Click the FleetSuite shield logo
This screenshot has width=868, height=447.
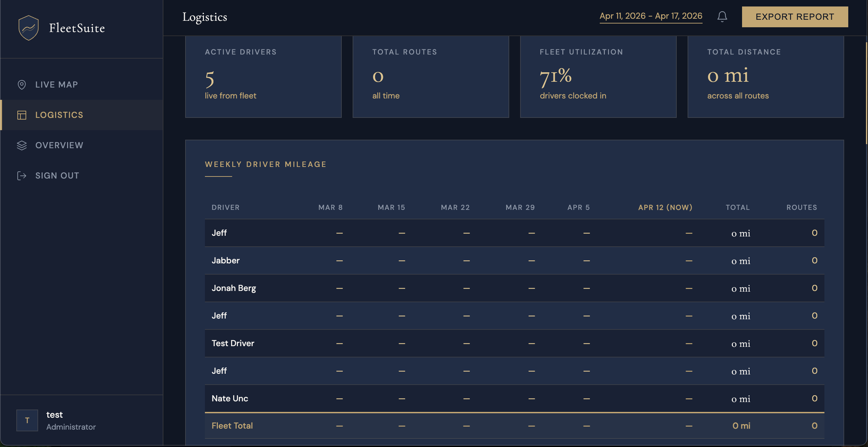pyautogui.click(x=29, y=28)
